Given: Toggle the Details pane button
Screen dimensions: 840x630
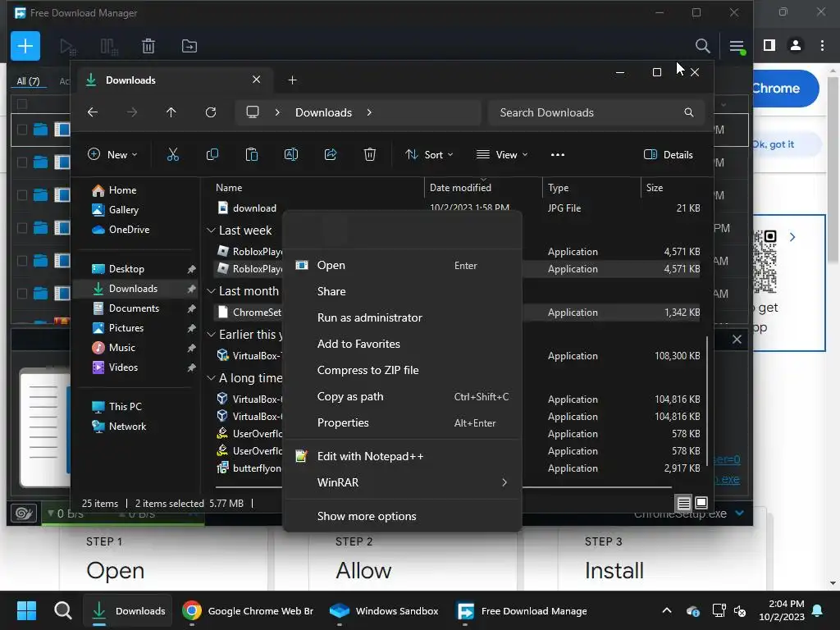Looking at the screenshot, I should click(668, 155).
